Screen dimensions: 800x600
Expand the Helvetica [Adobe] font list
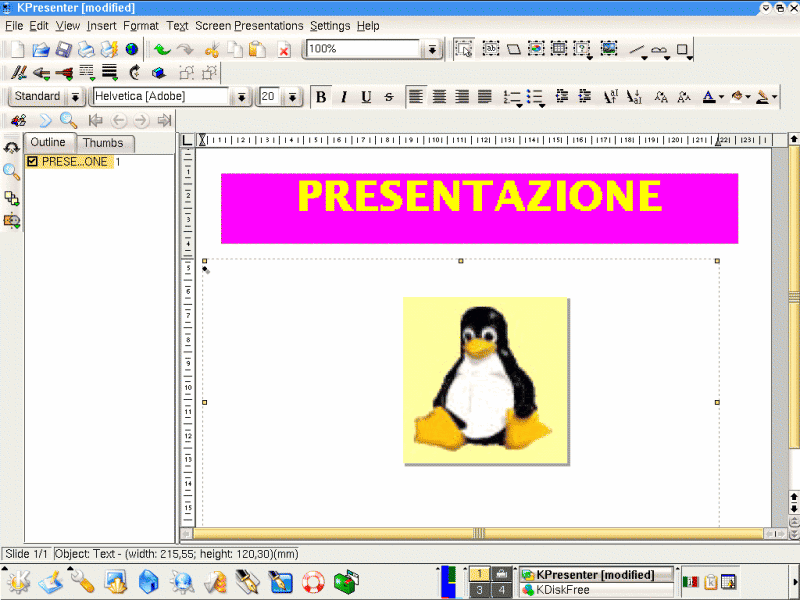241,96
